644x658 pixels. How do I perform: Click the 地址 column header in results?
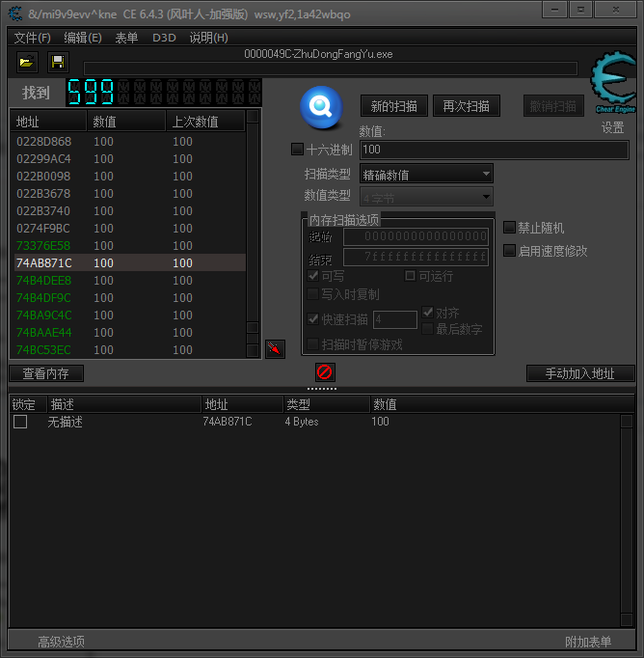click(x=48, y=122)
